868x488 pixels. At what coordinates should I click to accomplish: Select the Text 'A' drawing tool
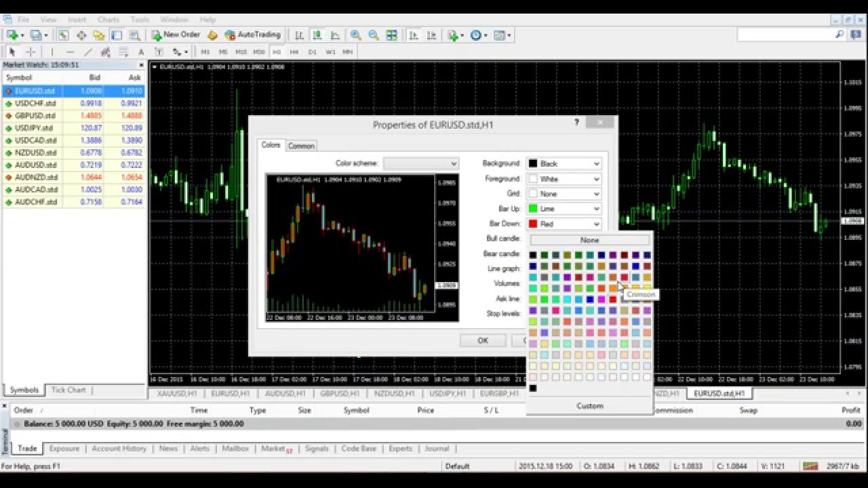[141, 52]
